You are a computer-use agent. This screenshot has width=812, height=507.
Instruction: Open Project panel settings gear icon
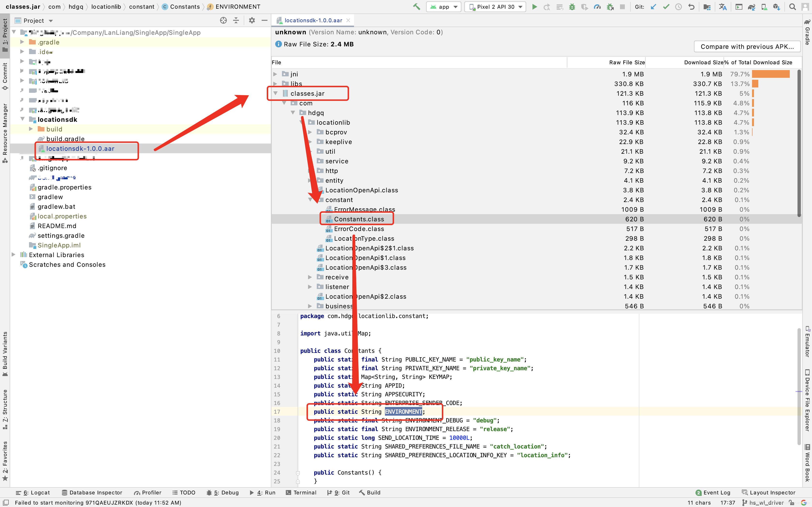(x=252, y=21)
